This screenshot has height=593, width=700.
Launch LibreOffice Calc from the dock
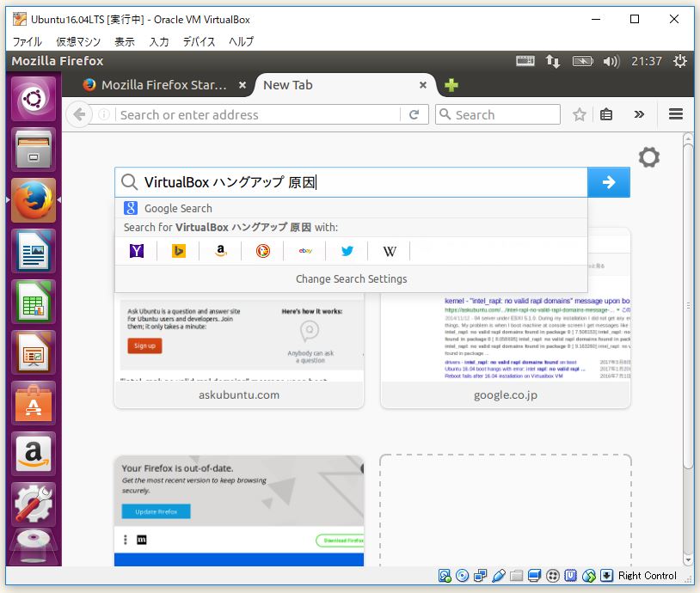tap(34, 302)
